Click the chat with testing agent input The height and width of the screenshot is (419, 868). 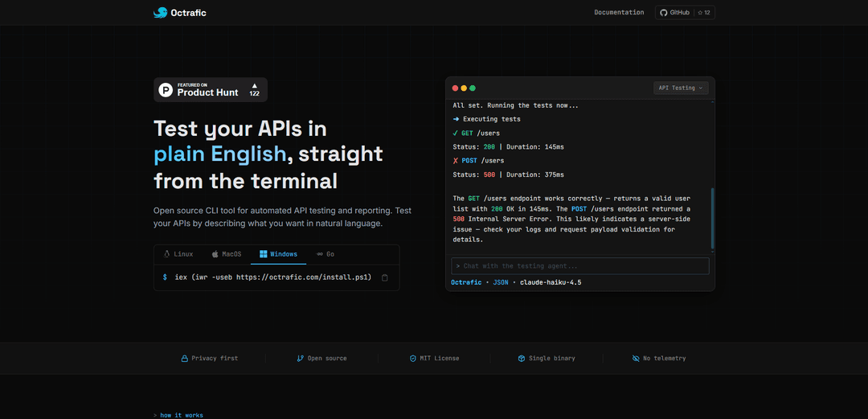click(x=579, y=266)
